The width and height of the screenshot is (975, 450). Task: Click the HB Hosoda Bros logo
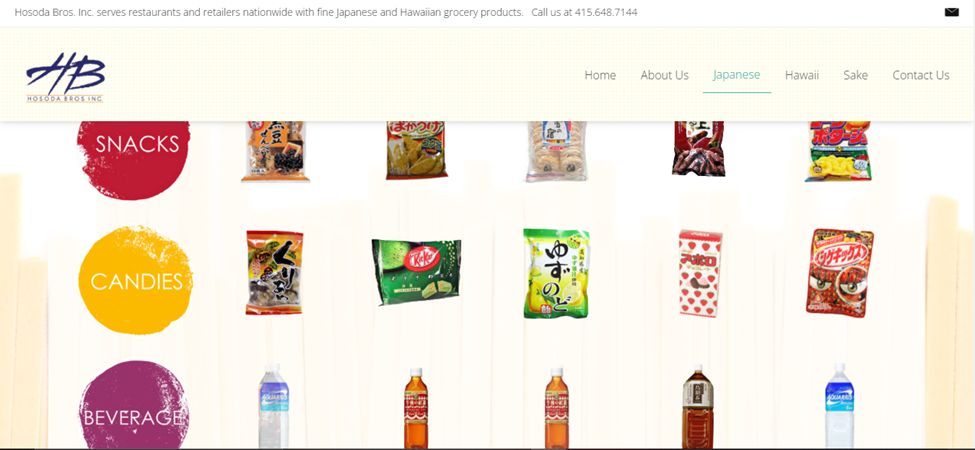[x=65, y=77]
